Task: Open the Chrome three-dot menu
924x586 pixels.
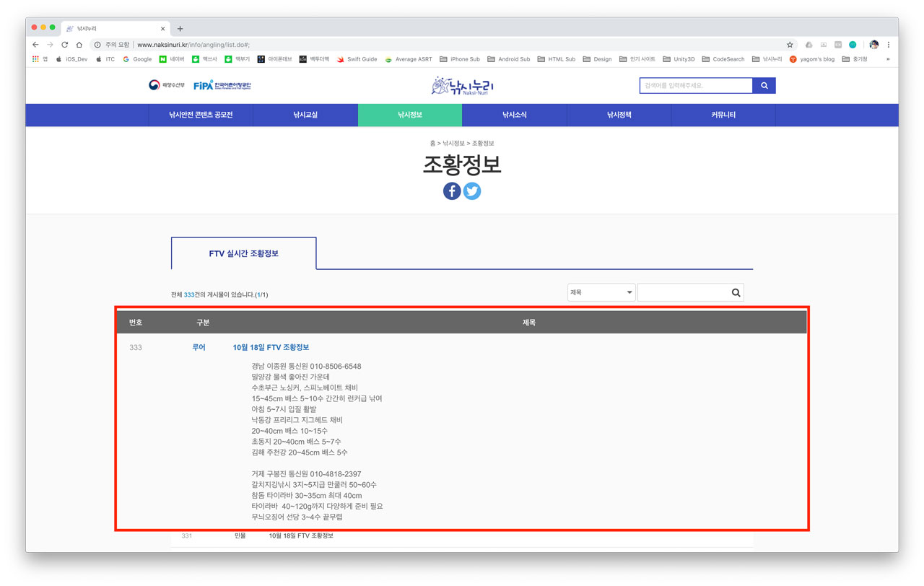Action: [x=889, y=45]
